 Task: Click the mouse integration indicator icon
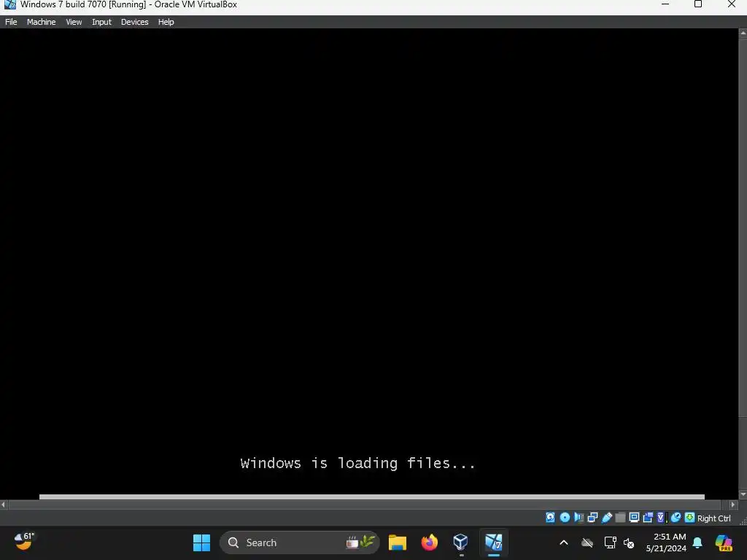(x=676, y=518)
